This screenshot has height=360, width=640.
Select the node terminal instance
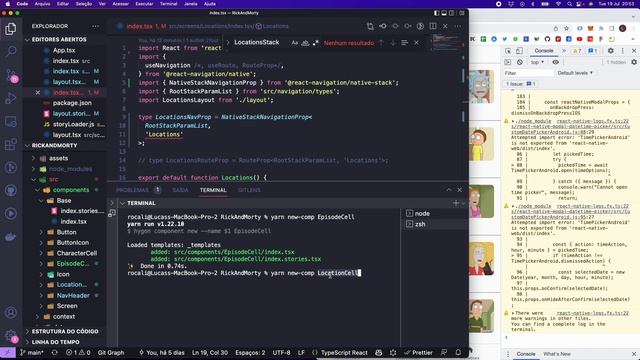tap(422, 213)
